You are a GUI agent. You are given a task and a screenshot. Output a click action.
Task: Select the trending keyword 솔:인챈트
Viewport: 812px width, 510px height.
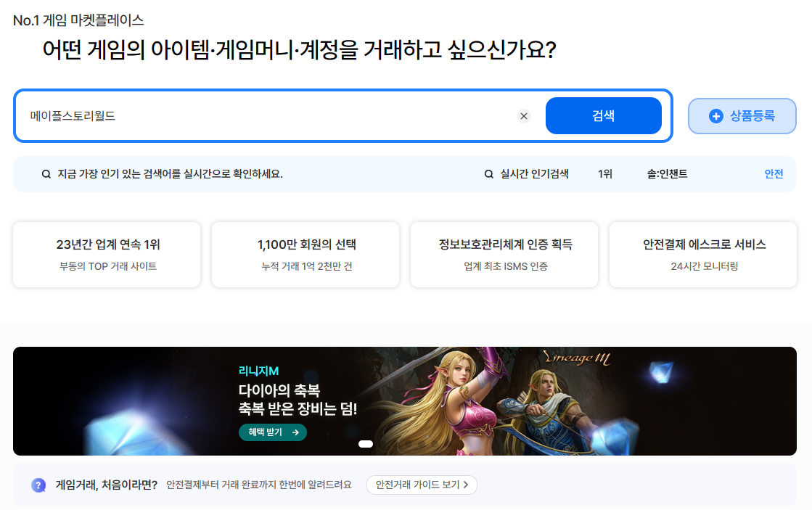click(667, 174)
